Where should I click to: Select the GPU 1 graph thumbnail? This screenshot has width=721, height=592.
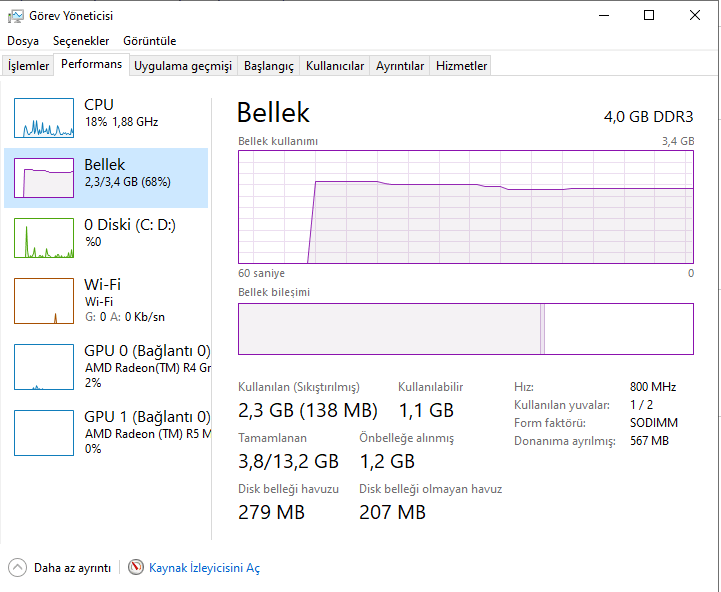(x=44, y=432)
